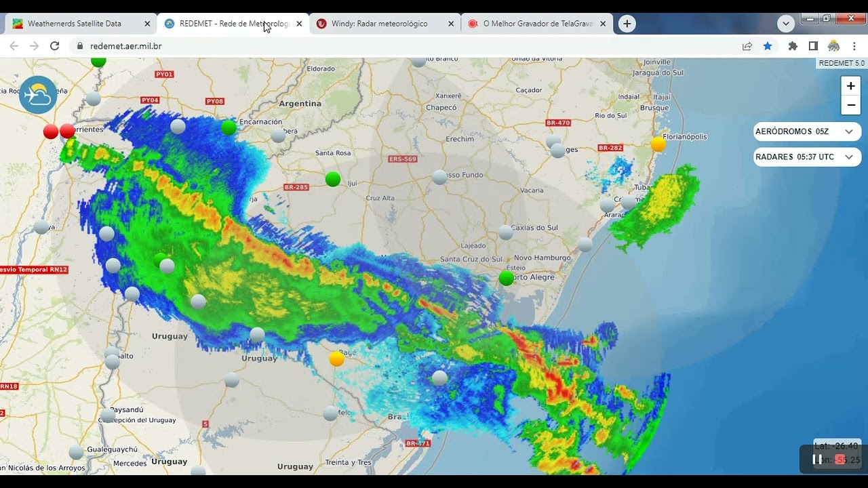The height and width of the screenshot is (488, 868).
Task: Click the green aerodrome marker near Ijuí
Action: [332, 179]
